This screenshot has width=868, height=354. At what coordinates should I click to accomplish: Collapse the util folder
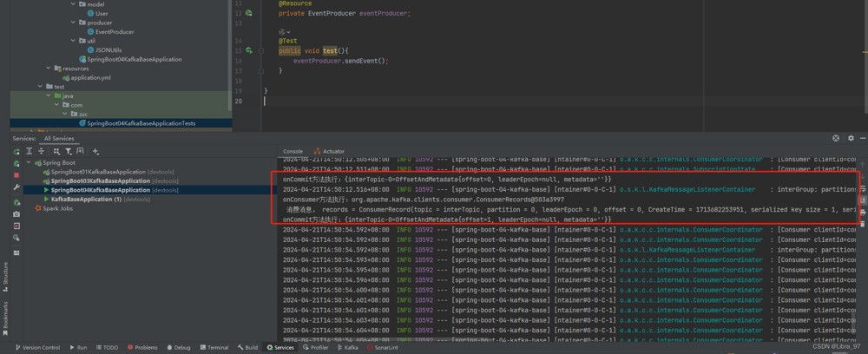coord(73,41)
